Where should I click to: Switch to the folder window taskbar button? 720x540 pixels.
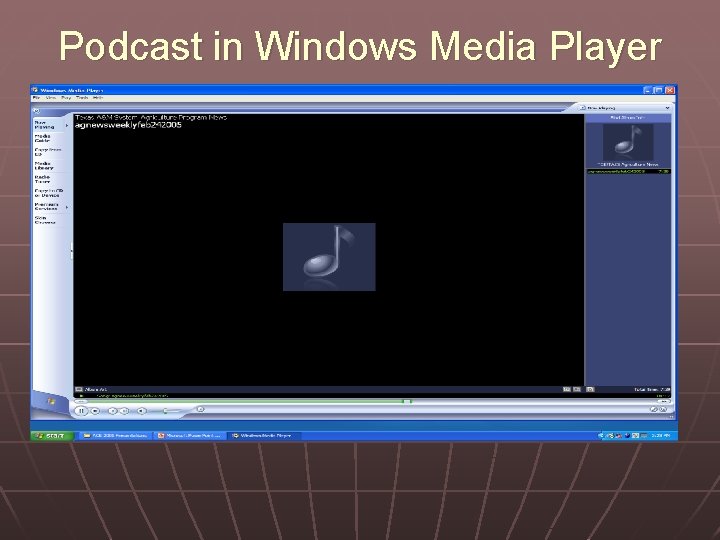(x=115, y=435)
